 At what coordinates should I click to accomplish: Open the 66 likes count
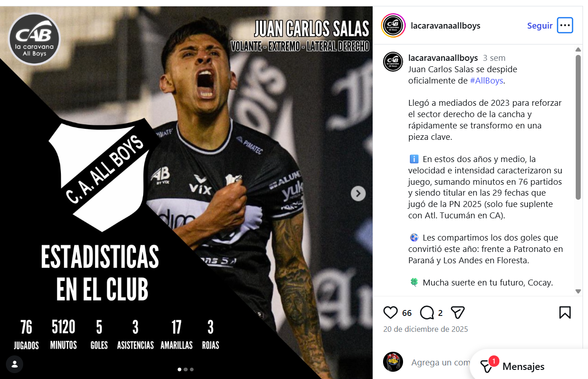407,313
